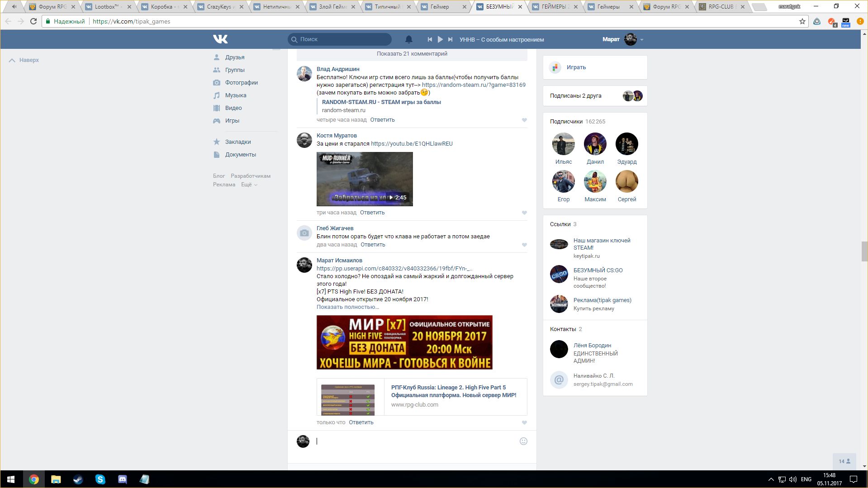The width and height of the screenshot is (868, 488).
Task: Open the notifications bell
Action: (408, 39)
